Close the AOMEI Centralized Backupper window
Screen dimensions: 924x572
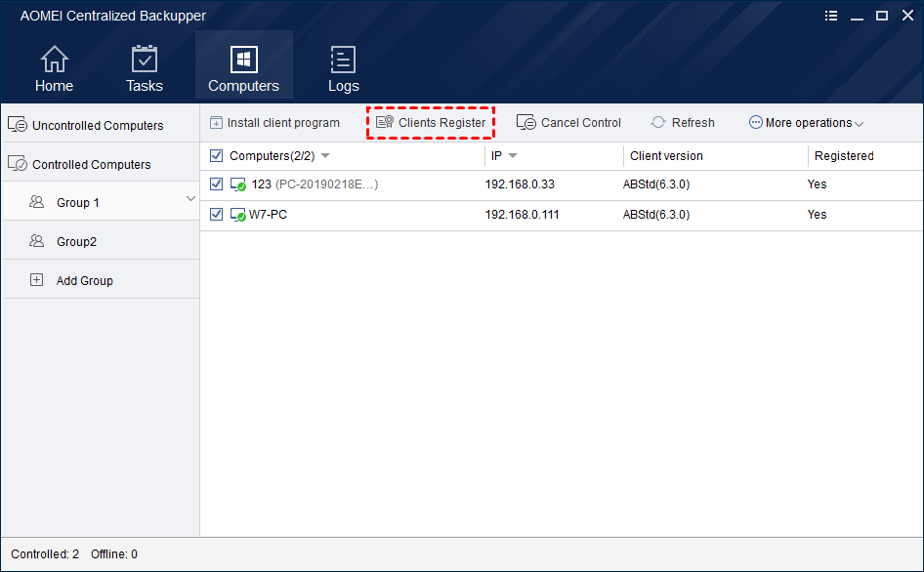tap(907, 16)
